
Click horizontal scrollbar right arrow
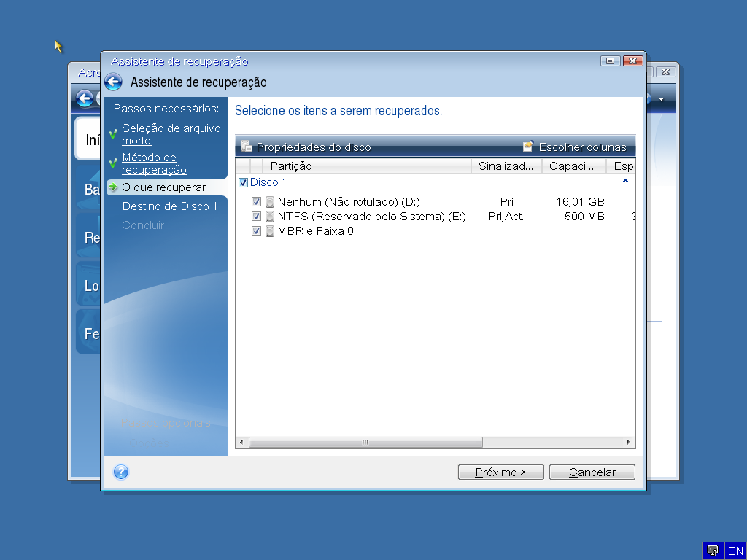(628, 443)
